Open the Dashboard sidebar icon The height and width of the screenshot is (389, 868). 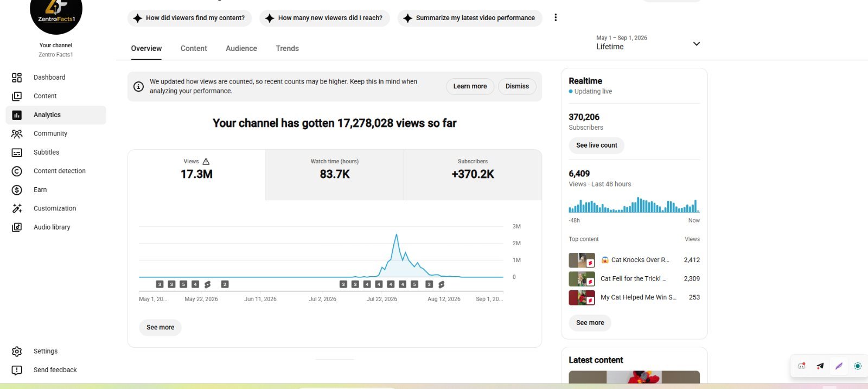17,78
